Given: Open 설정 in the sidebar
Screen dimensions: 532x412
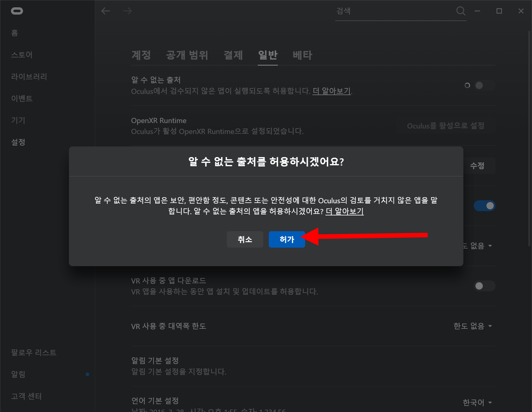Looking at the screenshot, I should (x=18, y=142).
